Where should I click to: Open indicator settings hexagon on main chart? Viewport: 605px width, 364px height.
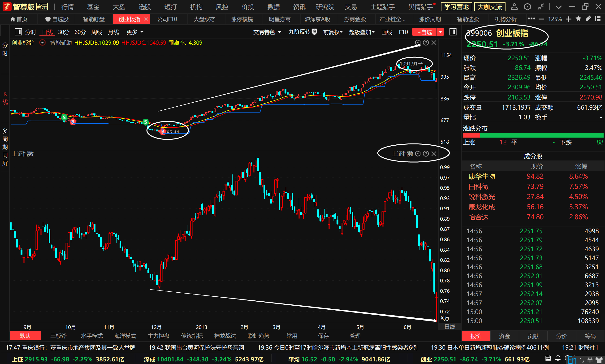tap(418, 43)
